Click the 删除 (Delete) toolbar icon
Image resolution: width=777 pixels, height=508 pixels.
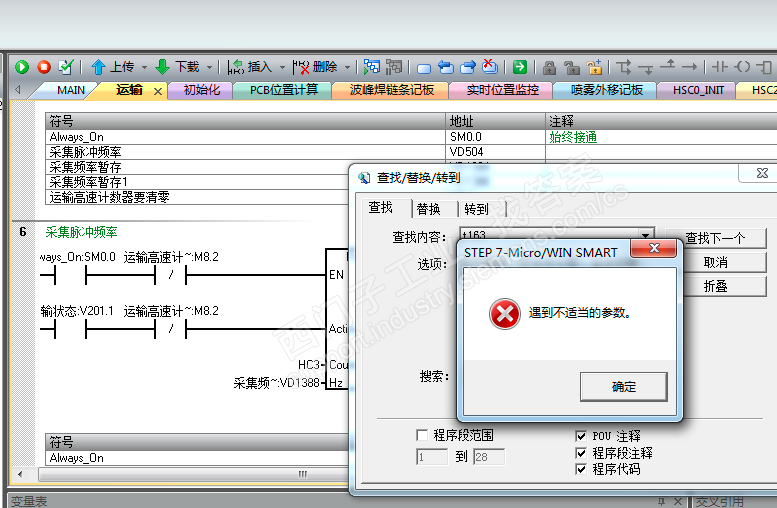point(301,67)
